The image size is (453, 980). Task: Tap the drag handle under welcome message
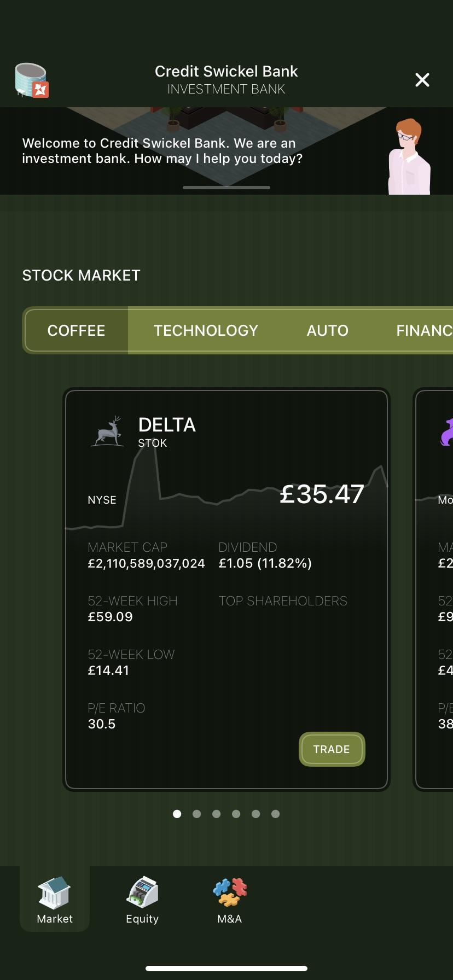click(x=226, y=188)
